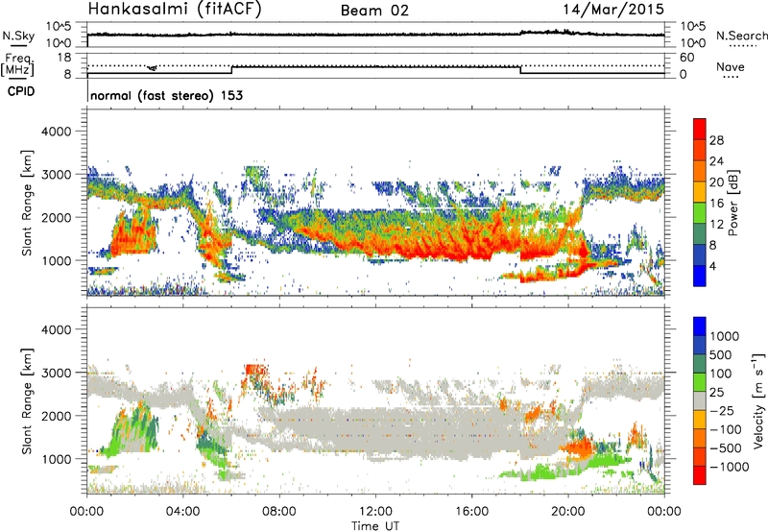Click the frequency axis '18' tick label
768x532 pixels.
(x=63, y=58)
